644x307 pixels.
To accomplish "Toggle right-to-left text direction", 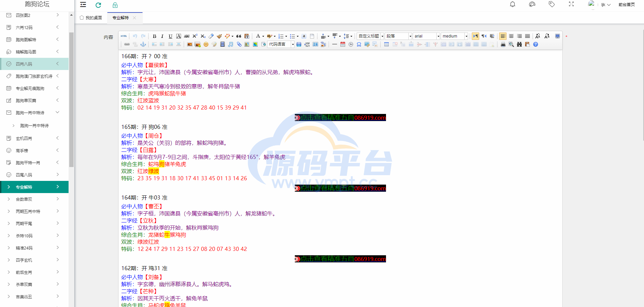I will 484,36.
